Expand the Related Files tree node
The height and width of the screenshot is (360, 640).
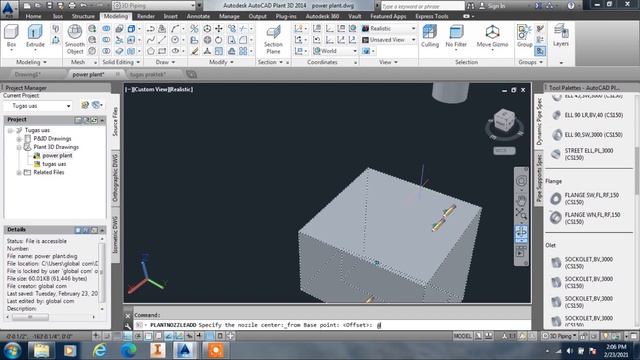[x=19, y=173]
